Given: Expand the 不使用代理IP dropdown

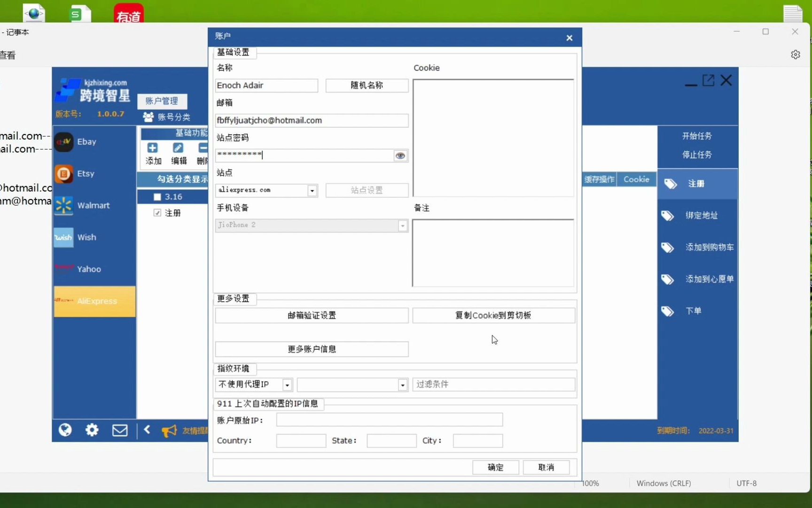Looking at the screenshot, I should 287,385.
